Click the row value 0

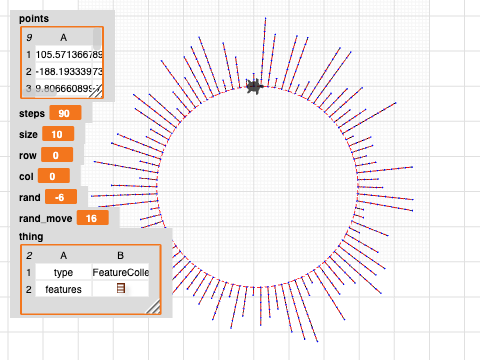(x=57, y=155)
